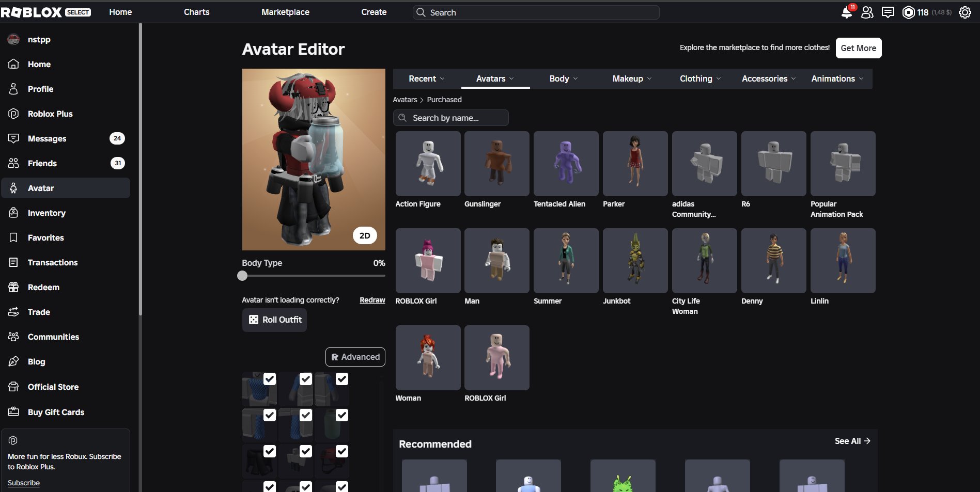The width and height of the screenshot is (980, 492).
Task: Click the magnifier icon in the top search bar
Action: (x=421, y=12)
